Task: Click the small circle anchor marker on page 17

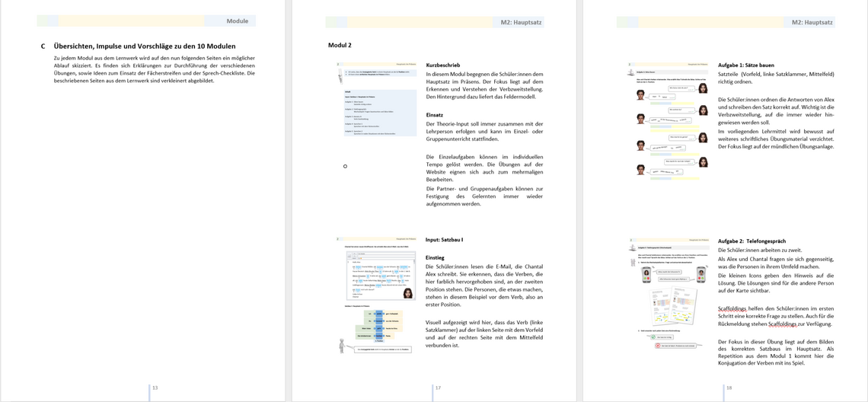Action: click(x=345, y=166)
